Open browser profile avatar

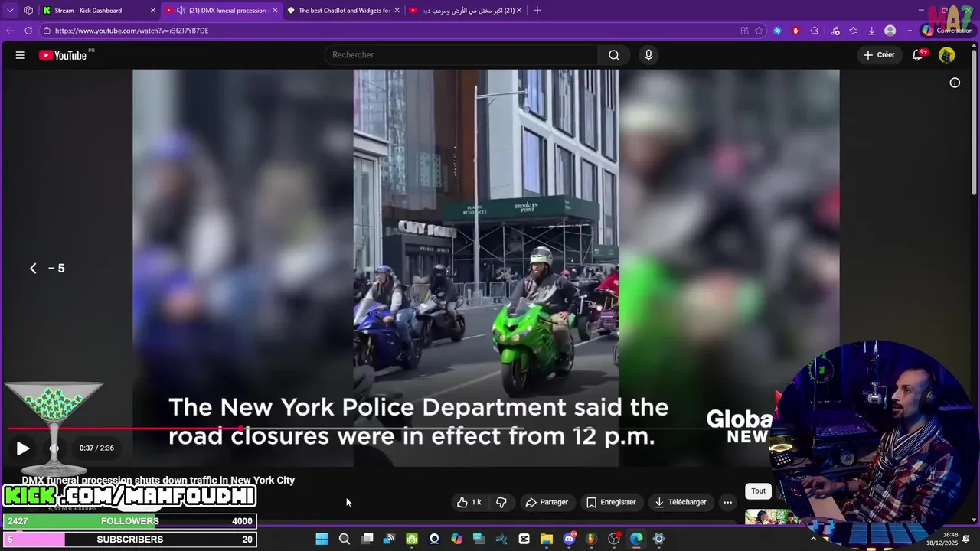click(890, 31)
